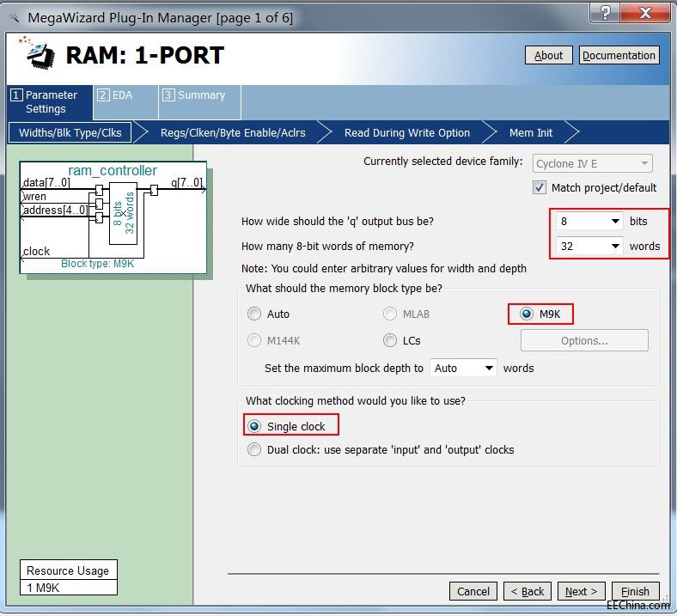Click the MegaWizard title bar wand icon
This screenshot has width=677, height=616.
click(x=14, y=18)
